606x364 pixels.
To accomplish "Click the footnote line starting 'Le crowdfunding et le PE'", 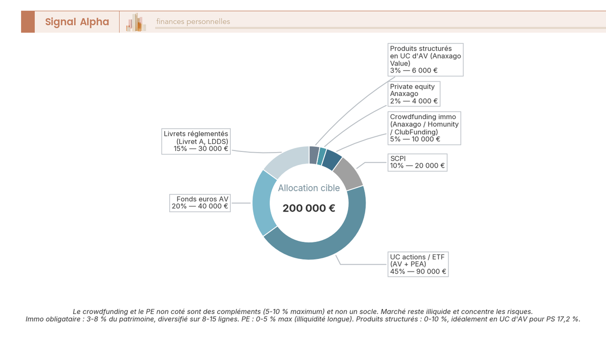I will pyautogui.click(x=303, y=311).
